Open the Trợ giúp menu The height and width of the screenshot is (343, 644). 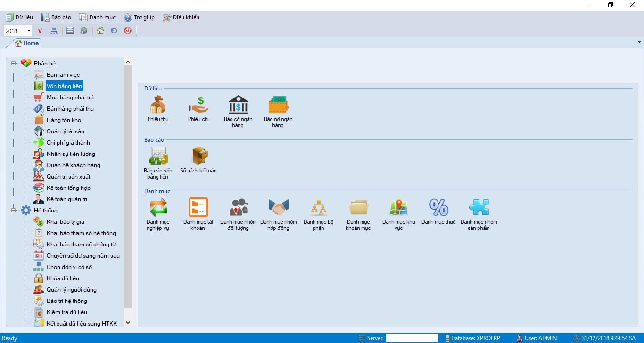(139, 17)
